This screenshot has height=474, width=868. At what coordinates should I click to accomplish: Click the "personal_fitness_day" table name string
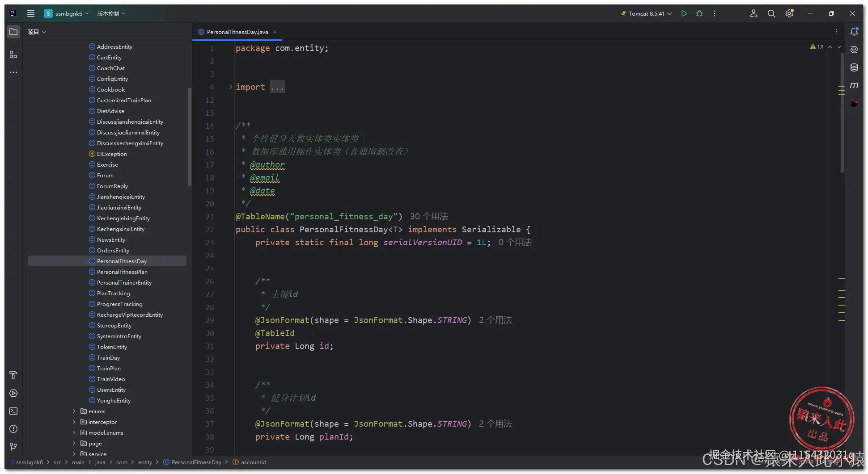(343, 216)
